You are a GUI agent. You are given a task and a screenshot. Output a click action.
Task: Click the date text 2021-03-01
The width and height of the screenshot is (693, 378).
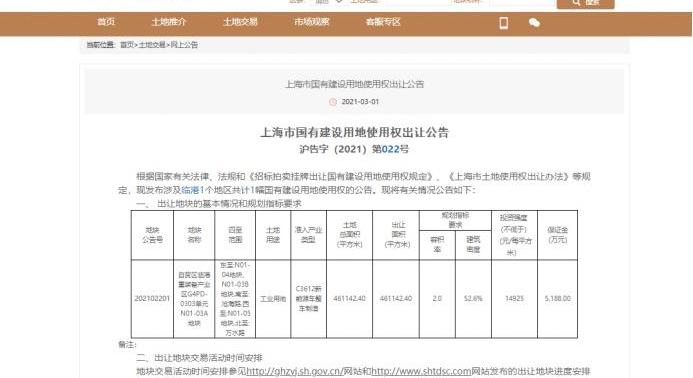coord(360,102)
